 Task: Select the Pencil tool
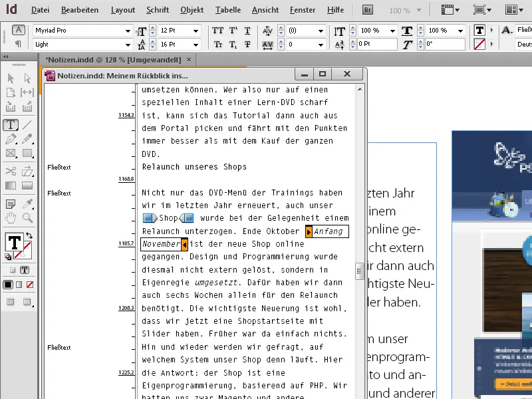(x=27, y=139)
